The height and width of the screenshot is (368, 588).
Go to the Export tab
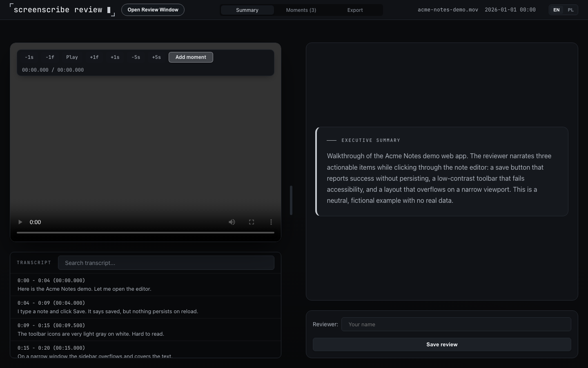click(x=355, y=10)
